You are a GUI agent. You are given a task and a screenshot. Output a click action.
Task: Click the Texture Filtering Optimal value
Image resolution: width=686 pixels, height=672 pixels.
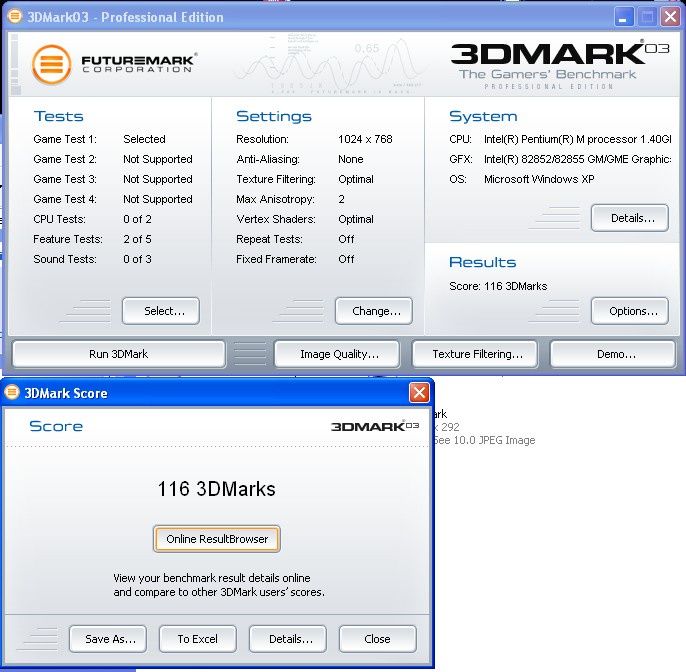coord(356,179)
